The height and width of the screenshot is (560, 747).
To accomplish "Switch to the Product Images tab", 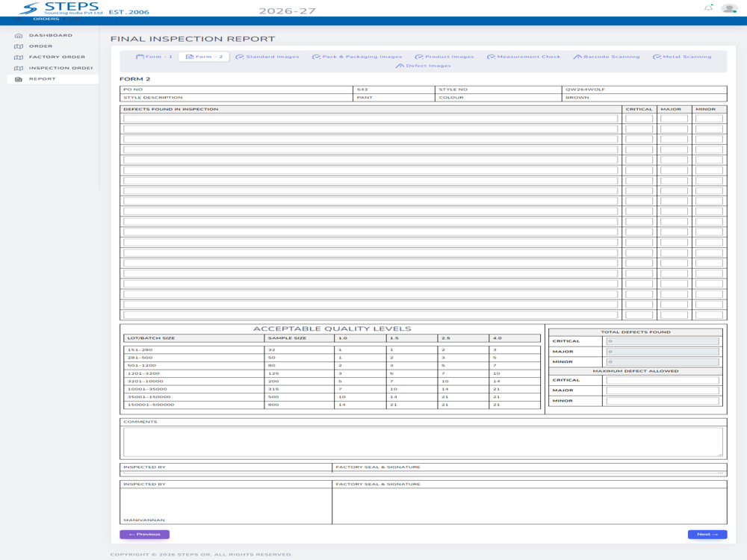I will (444, 57).
